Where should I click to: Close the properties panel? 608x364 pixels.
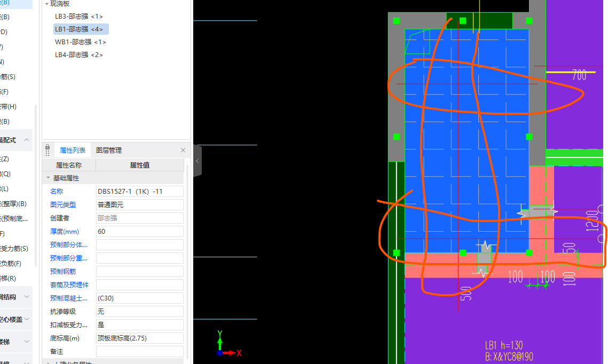coord(183,150)
